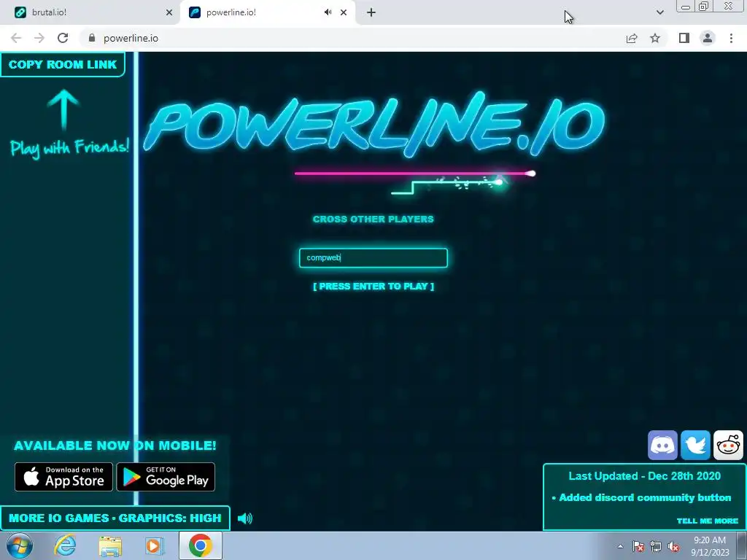Click the COPY ROOM LINK button
This screenshot has width=747, height=560.
tap(63, 64)
